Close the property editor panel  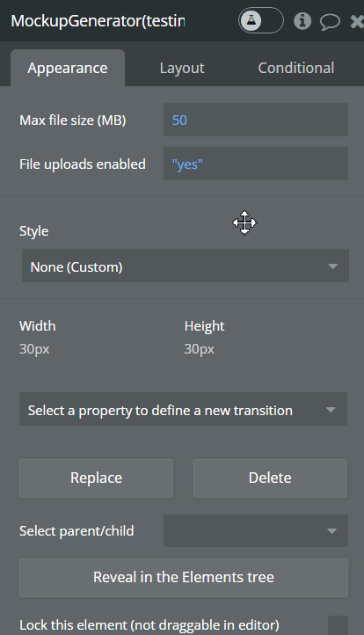[x=357, y=21]
